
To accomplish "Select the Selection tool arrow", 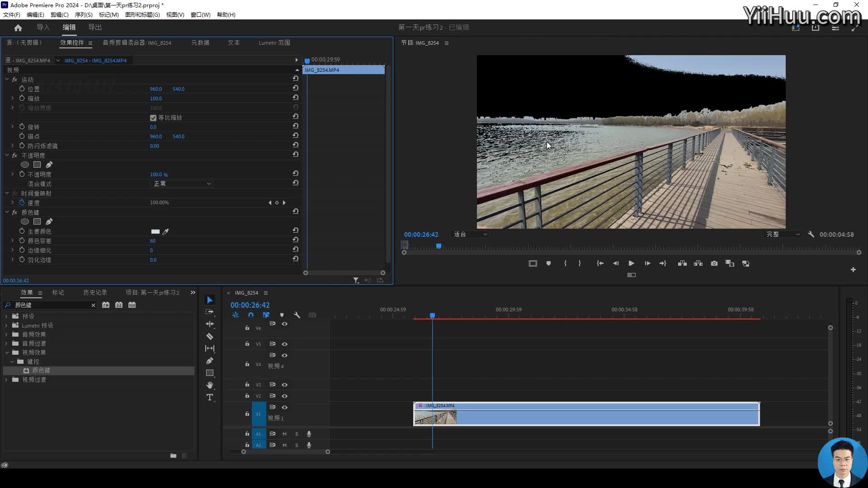I will [210, 300].
